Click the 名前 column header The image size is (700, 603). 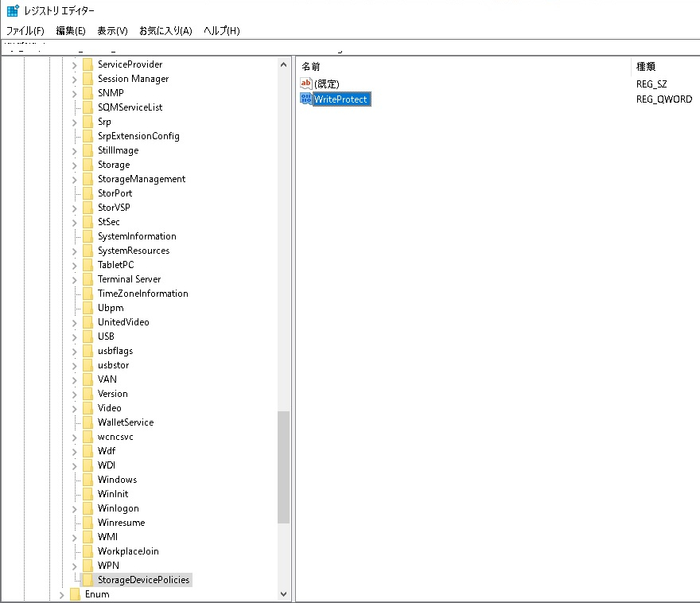click(x=308, y=66)
